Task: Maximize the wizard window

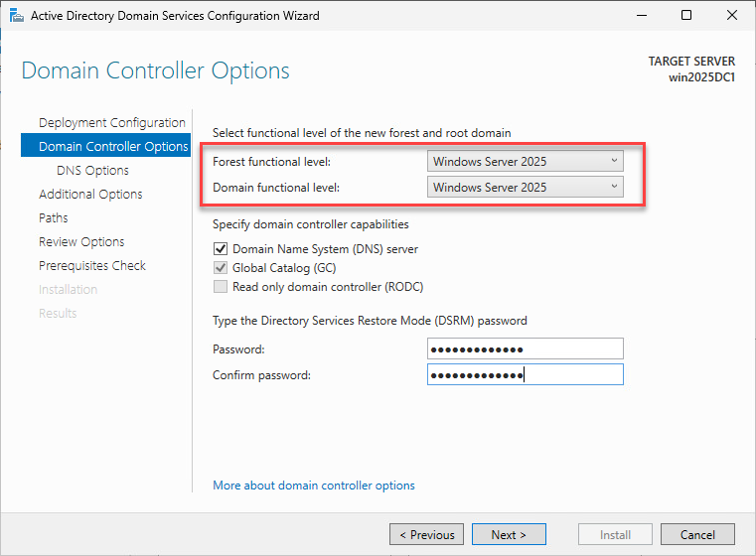Action: [686, 16]
